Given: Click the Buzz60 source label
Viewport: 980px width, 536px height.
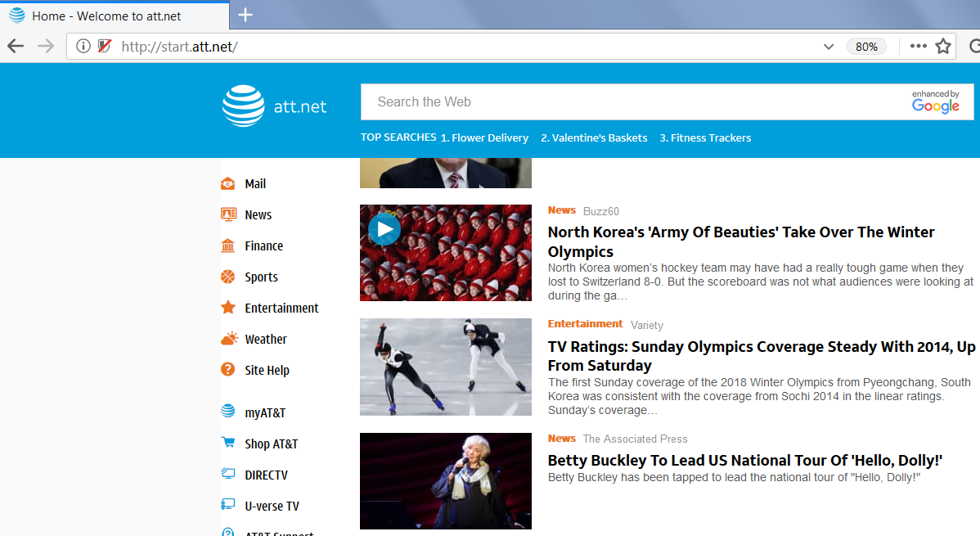Looking at the screenshot, I should click(x=600, y=211).
